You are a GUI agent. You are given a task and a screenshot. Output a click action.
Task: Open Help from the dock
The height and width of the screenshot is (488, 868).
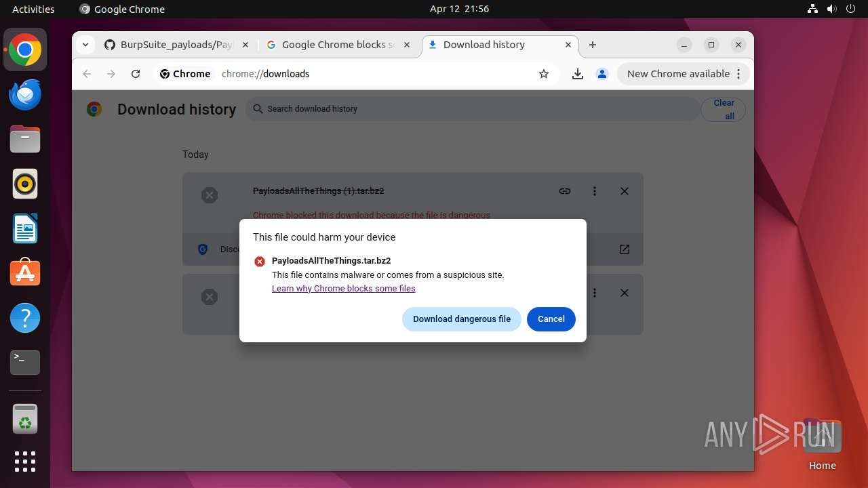click(x=25, y=318)
